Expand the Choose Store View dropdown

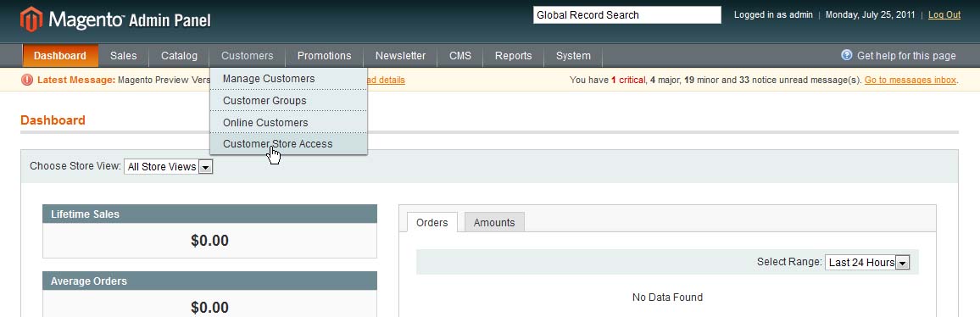[x=169, y=167]
